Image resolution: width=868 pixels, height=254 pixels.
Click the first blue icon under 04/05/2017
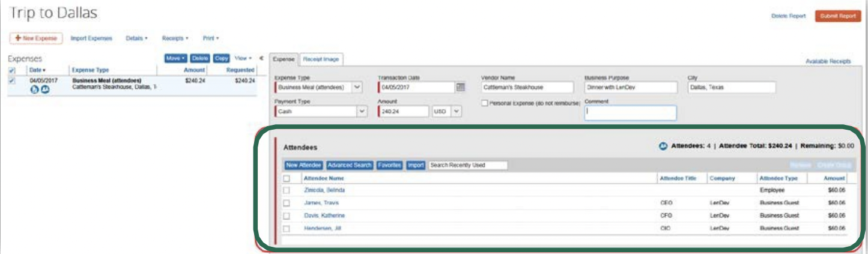(x=35, y=90)
